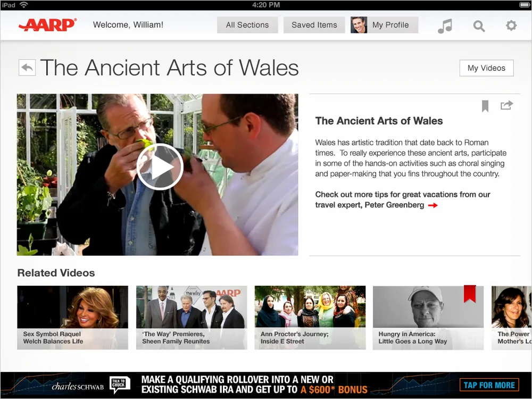Open search with the magnifier icon
This screenshot has width=532, height=399.
[x=479, y=26]
